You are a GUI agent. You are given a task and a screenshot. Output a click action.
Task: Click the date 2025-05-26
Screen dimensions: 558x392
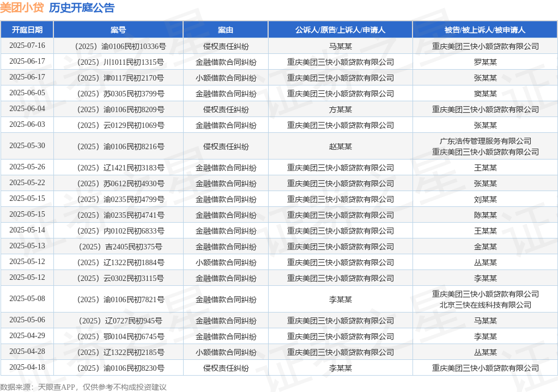pos(27,167)
